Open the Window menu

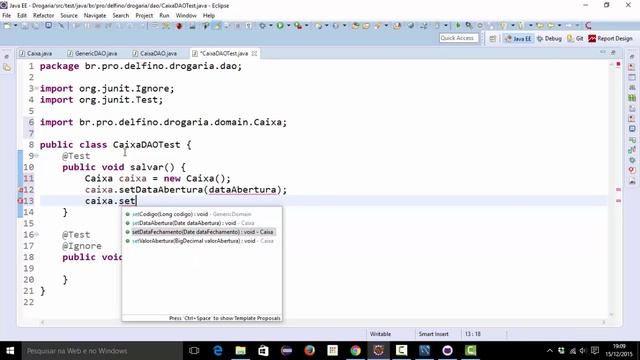click(x=186, y=16)
